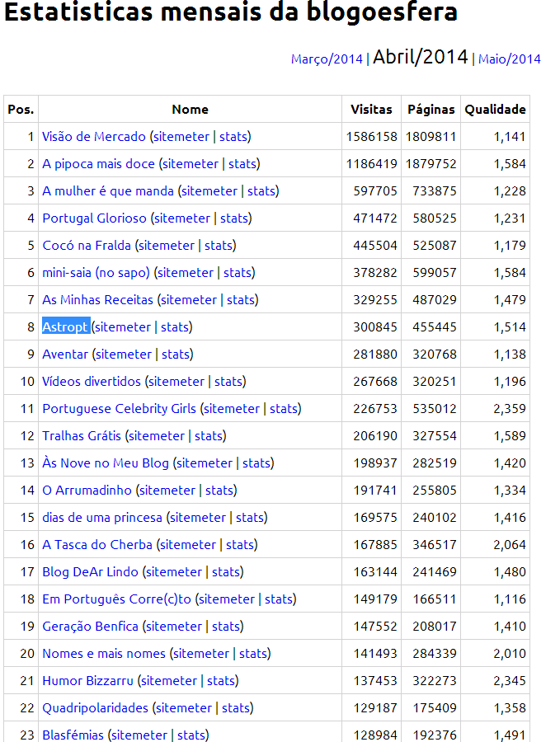Open stats for Em Português Corre(c)to
This screenshot has height=742, width=560.
pyautogui.click(x=280, y=599)
